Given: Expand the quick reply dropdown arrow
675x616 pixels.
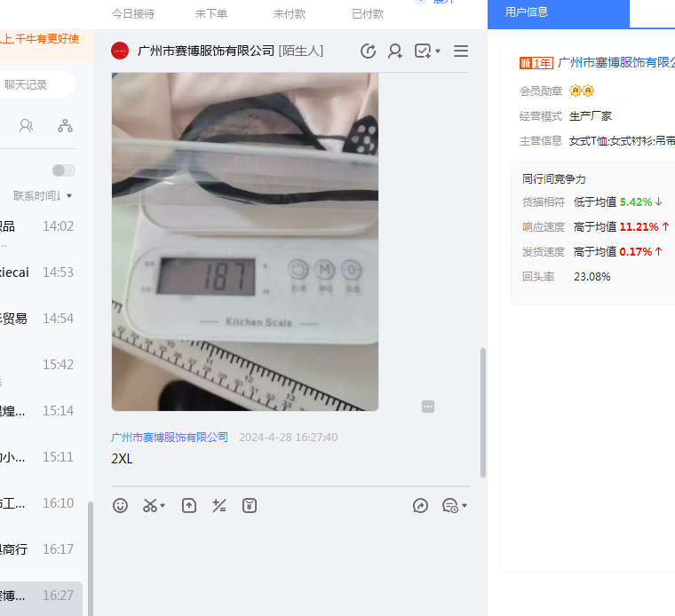Looking at the screenshot, I should click(465, 505).
